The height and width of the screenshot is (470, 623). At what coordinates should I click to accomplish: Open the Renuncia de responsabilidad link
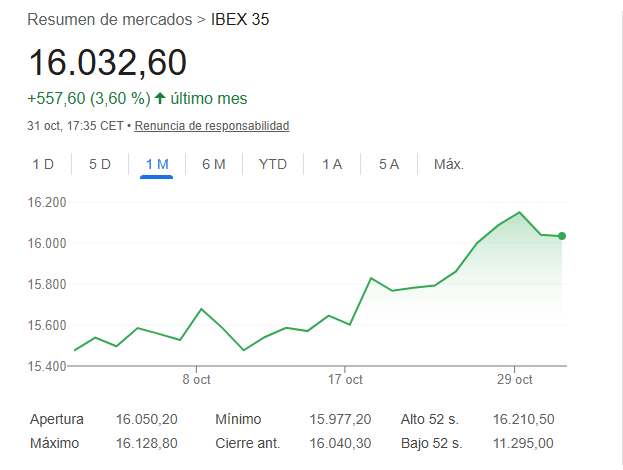pyautogui.click(x=212, y=126)
